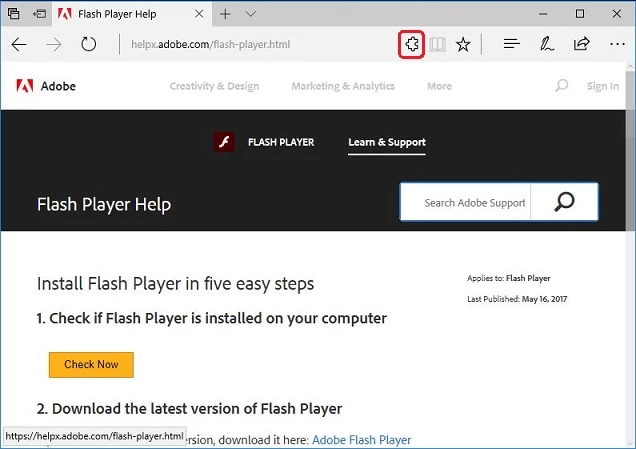Open the Learn & Support tab

point(387,142)
